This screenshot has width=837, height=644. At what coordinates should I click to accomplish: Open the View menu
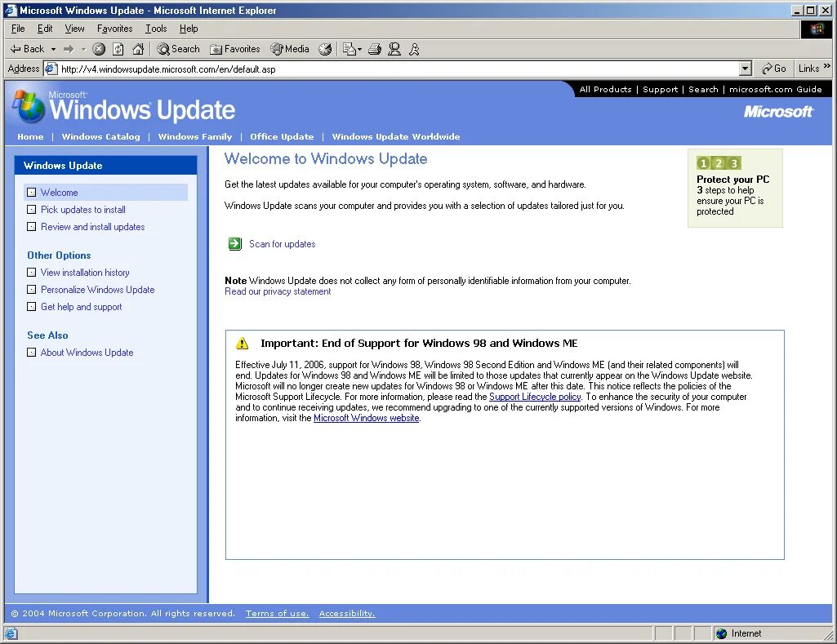click(x=75, y=29)
